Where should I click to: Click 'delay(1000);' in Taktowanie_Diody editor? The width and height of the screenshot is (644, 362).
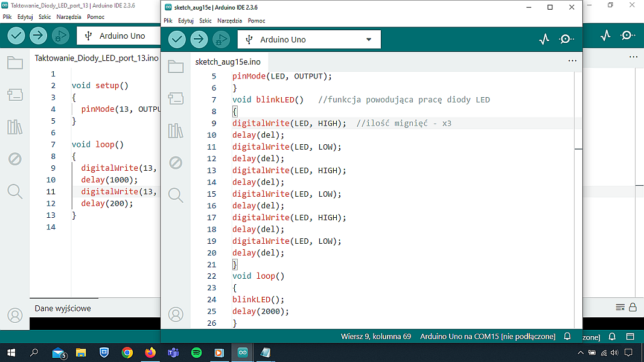tap(109, 180)
